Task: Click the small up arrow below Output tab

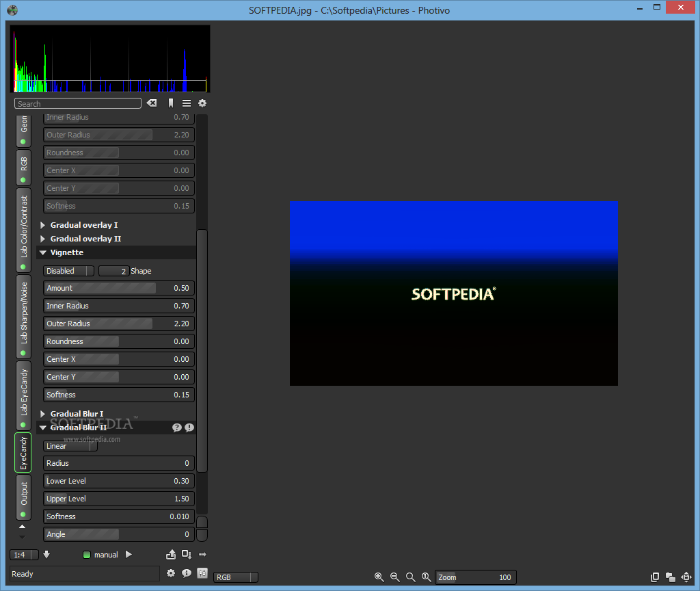Action: click(x=22, y=527)
